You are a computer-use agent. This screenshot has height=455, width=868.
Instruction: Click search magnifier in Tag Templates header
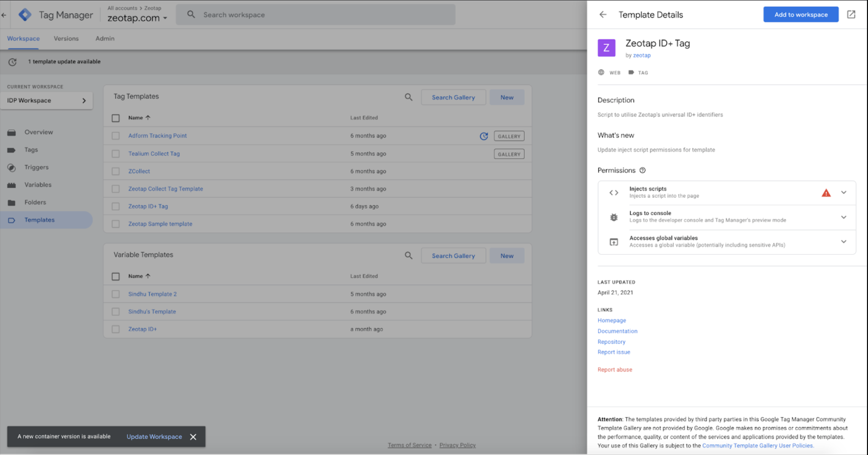[408, 97]
